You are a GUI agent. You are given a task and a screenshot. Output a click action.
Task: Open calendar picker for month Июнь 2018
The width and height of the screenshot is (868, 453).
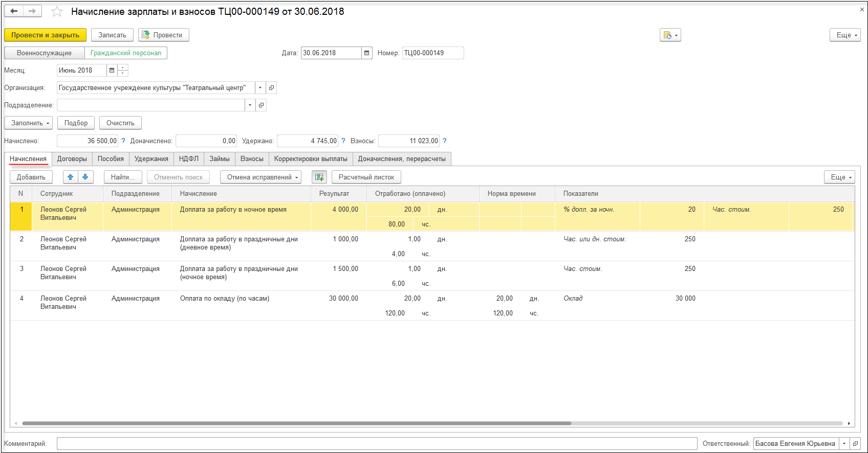point(112,71)
